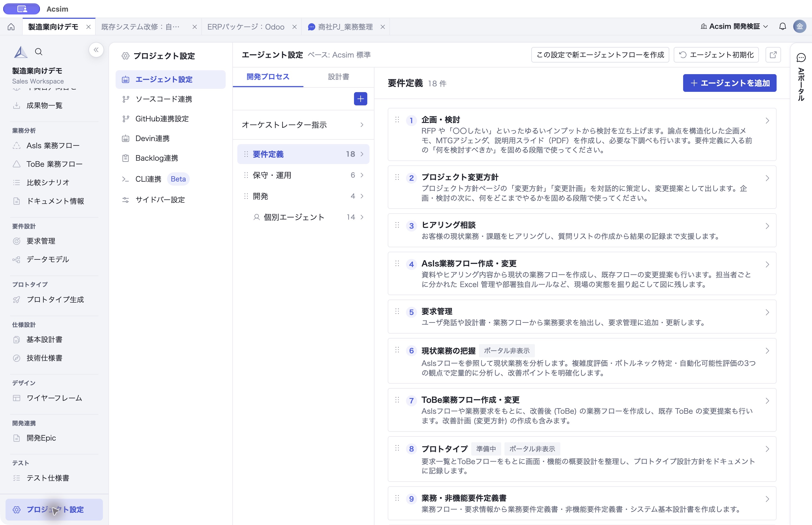The width and height of the screenshot is (812, 525).
Task: Open the notification bell
Action: [x=782, y=26]
